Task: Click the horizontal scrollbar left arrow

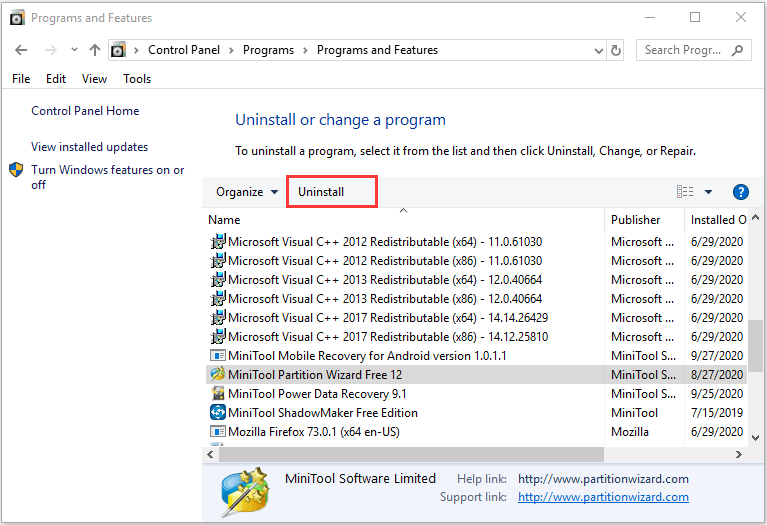Action: coord(210,455)
